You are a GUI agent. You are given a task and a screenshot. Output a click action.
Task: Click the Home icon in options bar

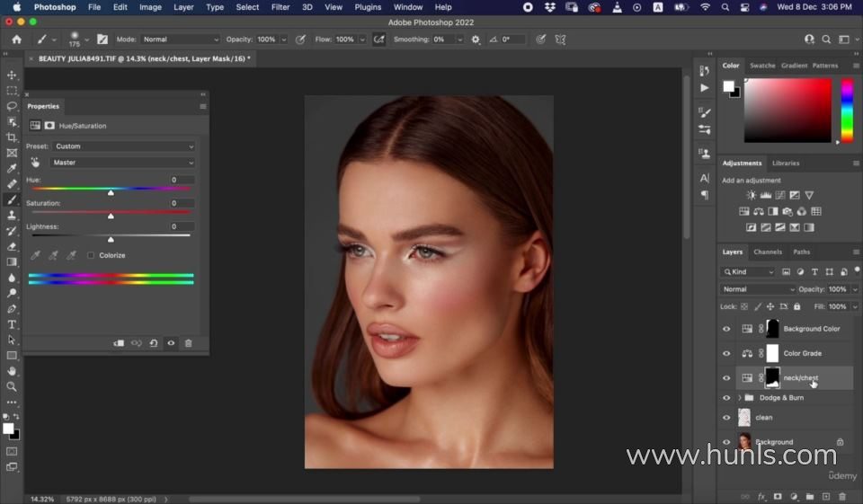click(16, 40)
